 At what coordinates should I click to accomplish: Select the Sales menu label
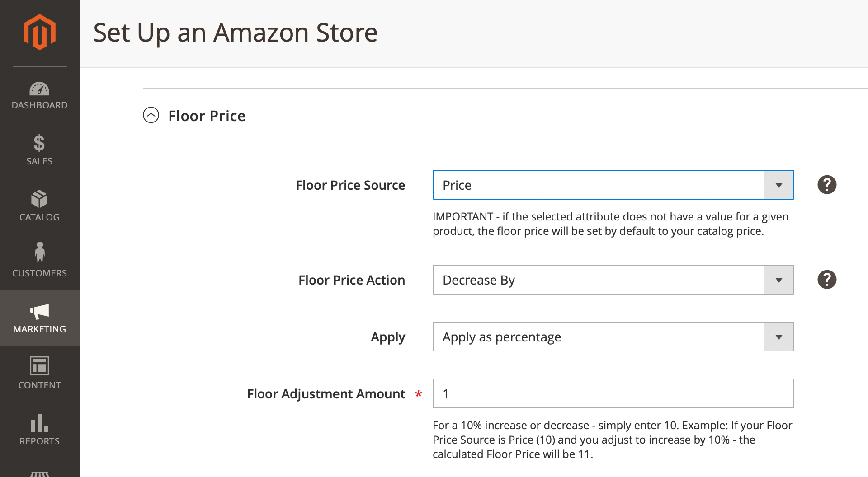[39, 161]
